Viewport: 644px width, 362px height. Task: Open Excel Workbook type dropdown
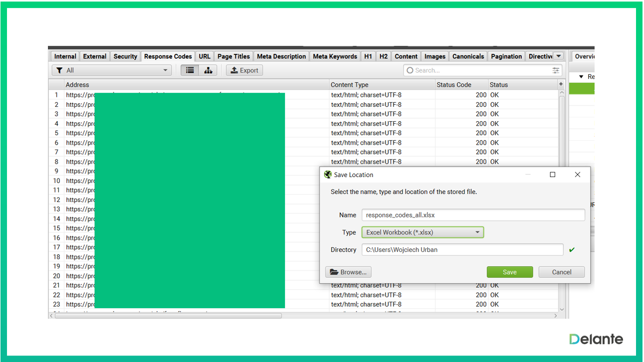(422, 232)
